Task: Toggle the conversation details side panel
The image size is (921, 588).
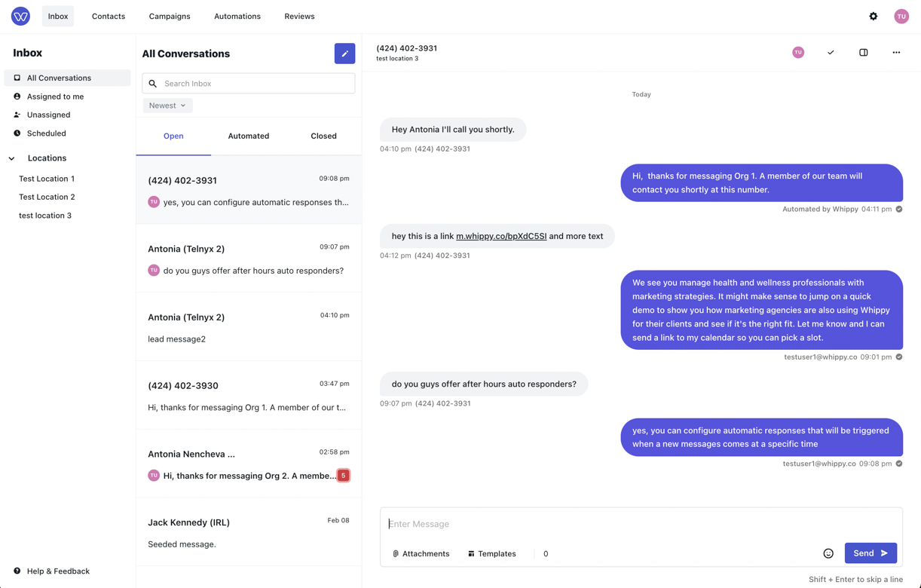Action: [863, 53]
